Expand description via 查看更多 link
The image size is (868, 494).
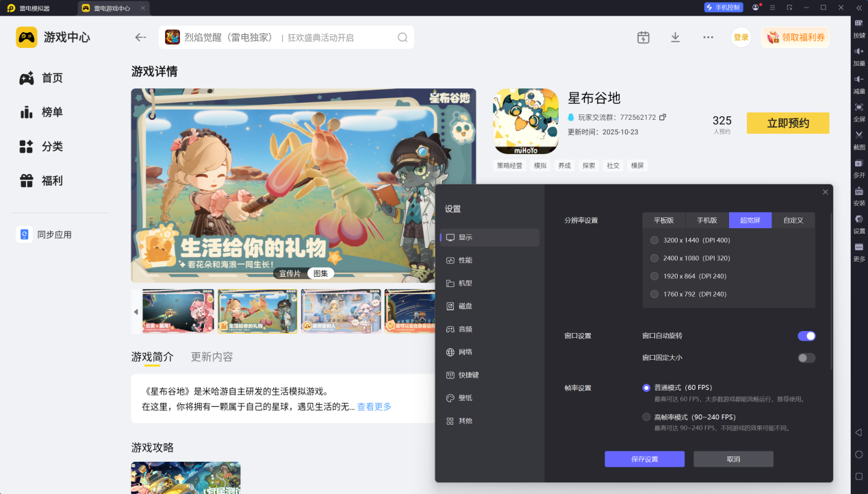point(374,406)
